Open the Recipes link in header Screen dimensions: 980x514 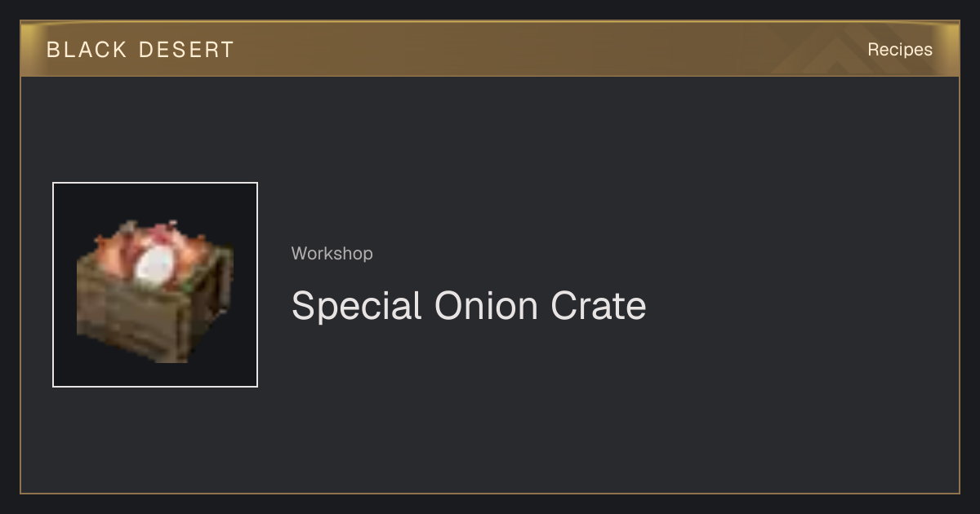coord(899,49)
